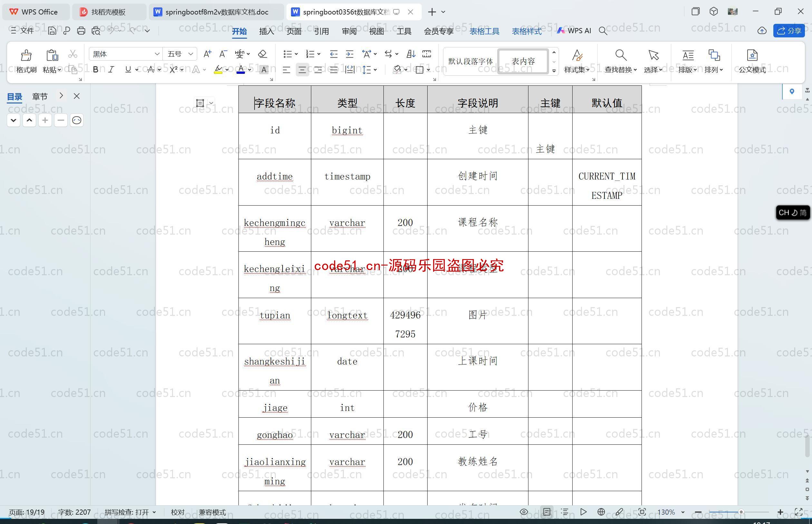Click the full screen expand icon
The width and height of the screenshot is (812, 524).
click(x=798, y=512)
